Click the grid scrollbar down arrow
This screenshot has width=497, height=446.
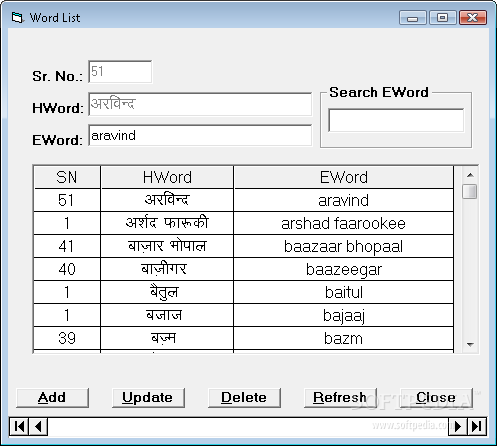(x=470, y=345)
